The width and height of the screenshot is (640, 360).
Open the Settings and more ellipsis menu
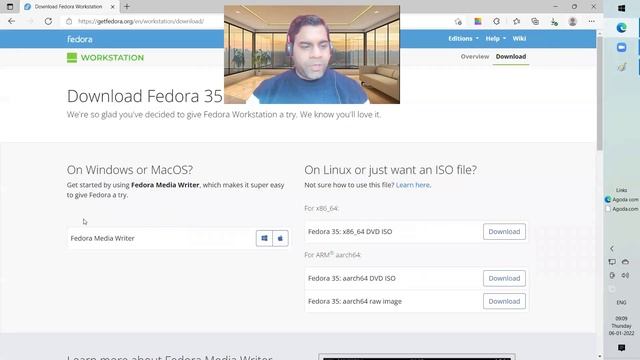click(x=591, y=21)
